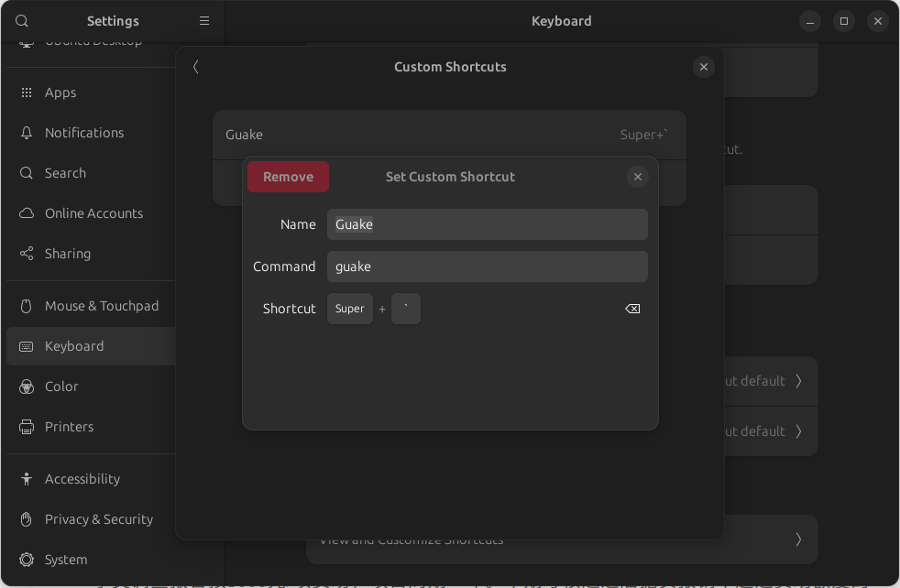This screenshot has width=900, height=588.
Task: Open Apps in the sidebar
Action: tap(60, 93)
